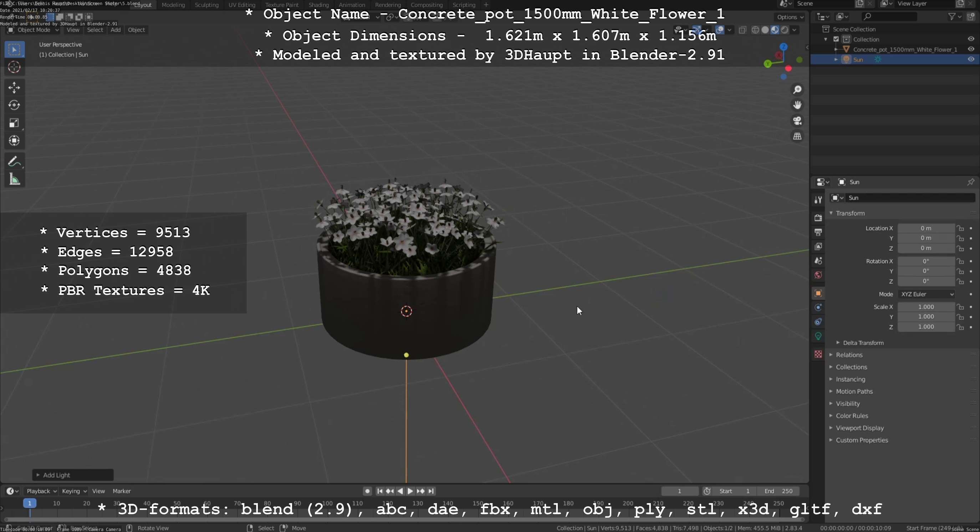Open Object Constraints properties tab

coord(818,322)
